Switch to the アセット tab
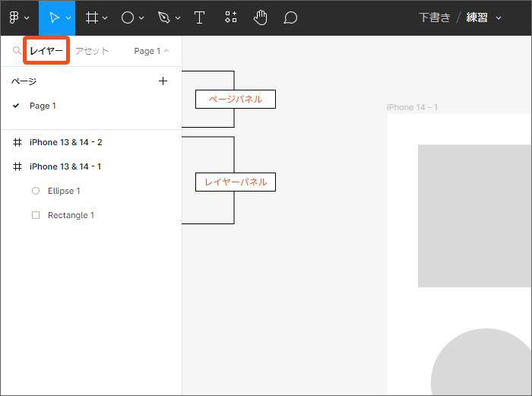532x396 pixels. click(92, 51)
